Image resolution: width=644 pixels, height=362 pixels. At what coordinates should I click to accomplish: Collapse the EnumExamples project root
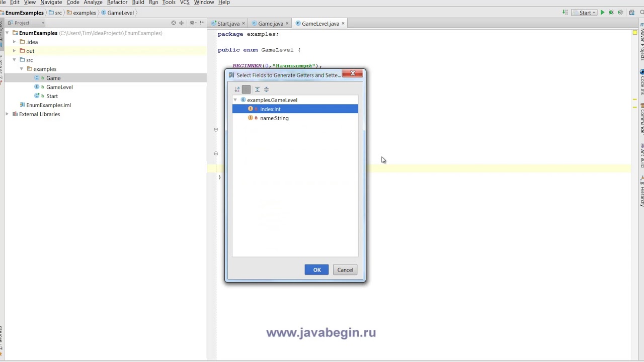(x=7, y=33)
